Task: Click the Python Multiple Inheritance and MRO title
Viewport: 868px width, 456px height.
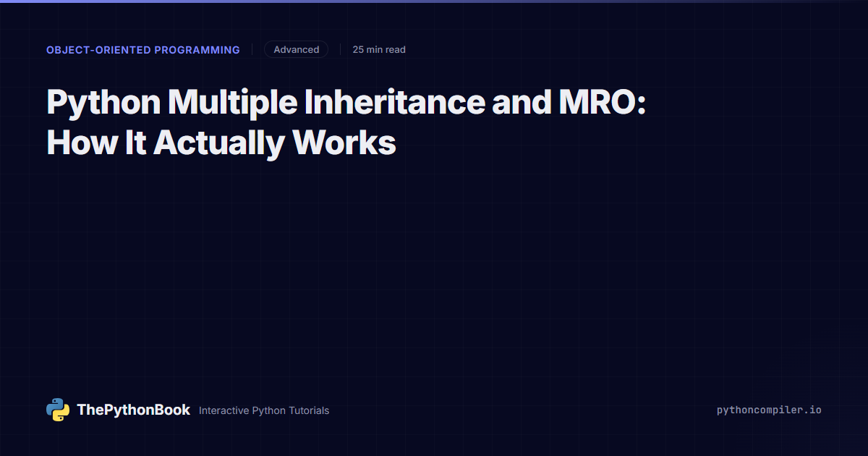Action: point(346,123)
